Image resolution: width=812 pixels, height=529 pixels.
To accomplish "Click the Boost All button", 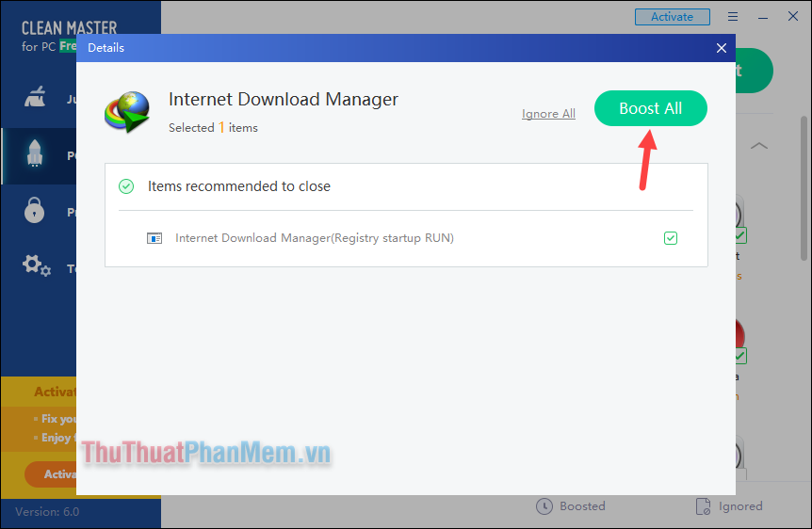I will point(650,108).
